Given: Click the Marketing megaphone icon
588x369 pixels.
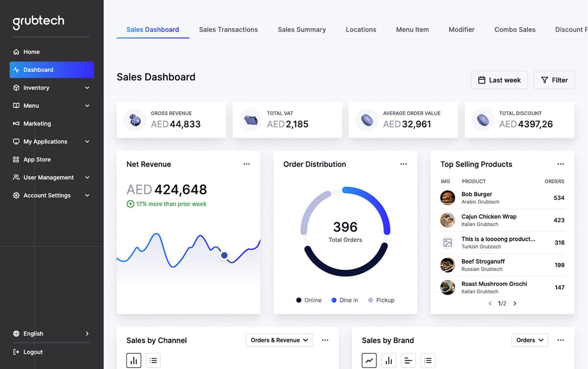Looking at the screenshot, I should tap(16, 124).
